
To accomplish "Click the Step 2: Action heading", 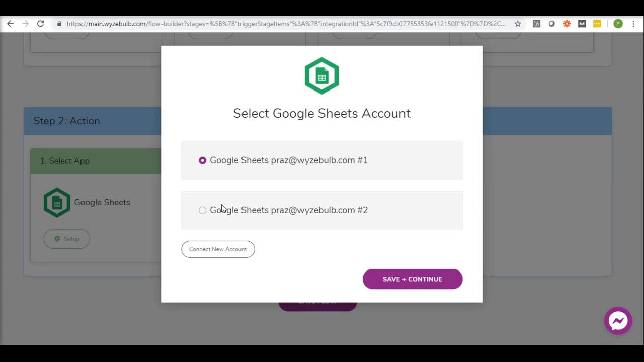I will coord(66,121).
